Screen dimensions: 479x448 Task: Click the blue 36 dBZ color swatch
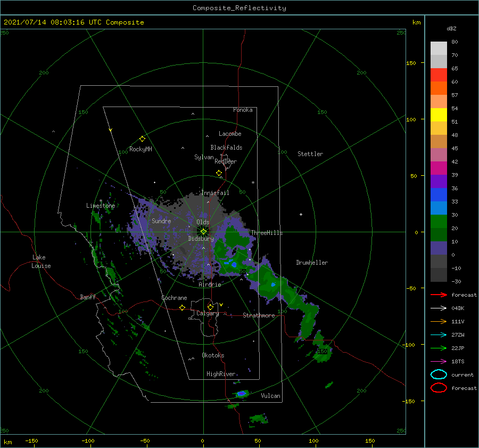[439, 194]
